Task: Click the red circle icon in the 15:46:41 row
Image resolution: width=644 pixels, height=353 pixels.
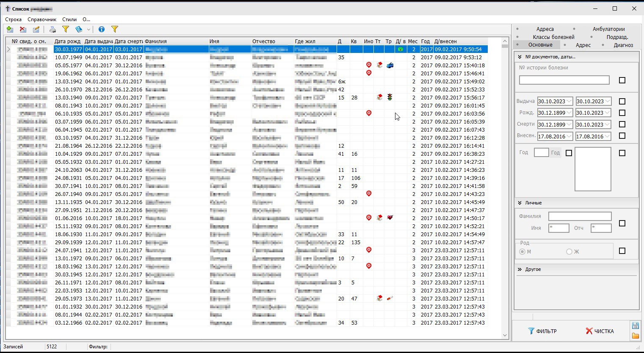Action: pos(369,73)
